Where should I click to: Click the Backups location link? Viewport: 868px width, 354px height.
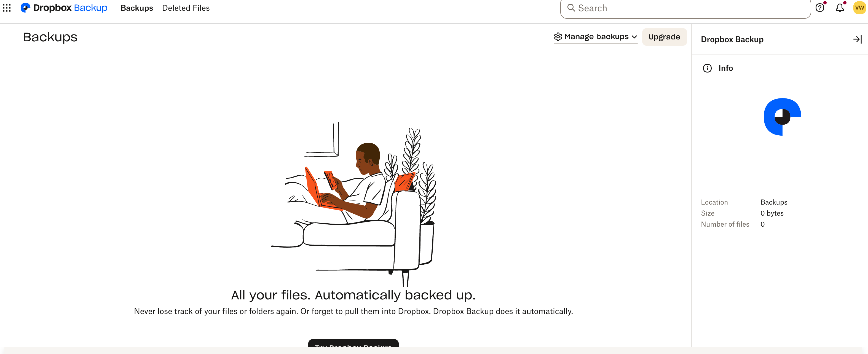pyautogui.click(x=774, y=202)
